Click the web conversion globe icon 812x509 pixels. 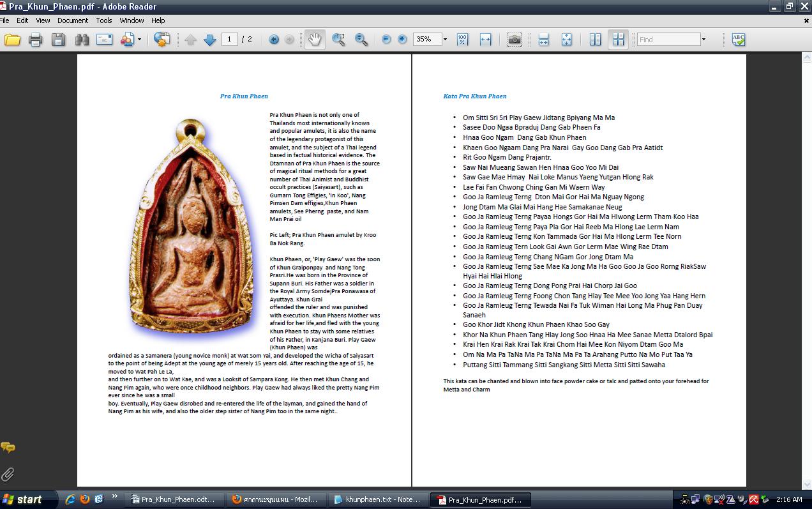tap(162, 40)
